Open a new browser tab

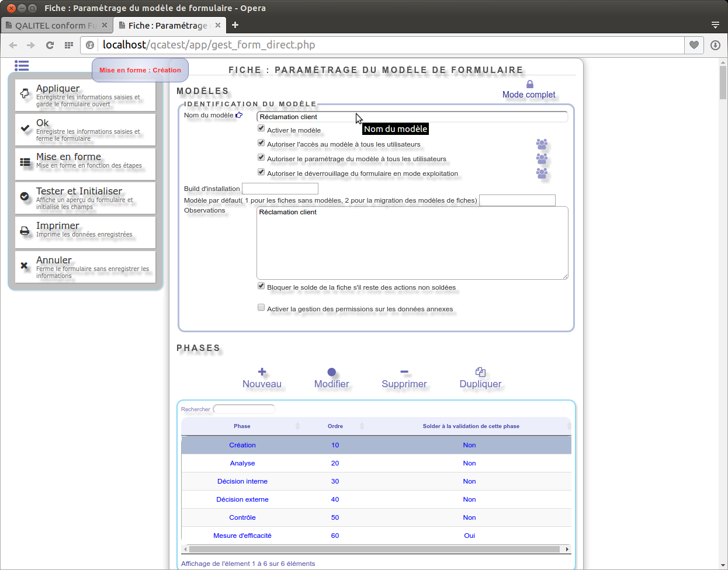(x=235, y=25)
